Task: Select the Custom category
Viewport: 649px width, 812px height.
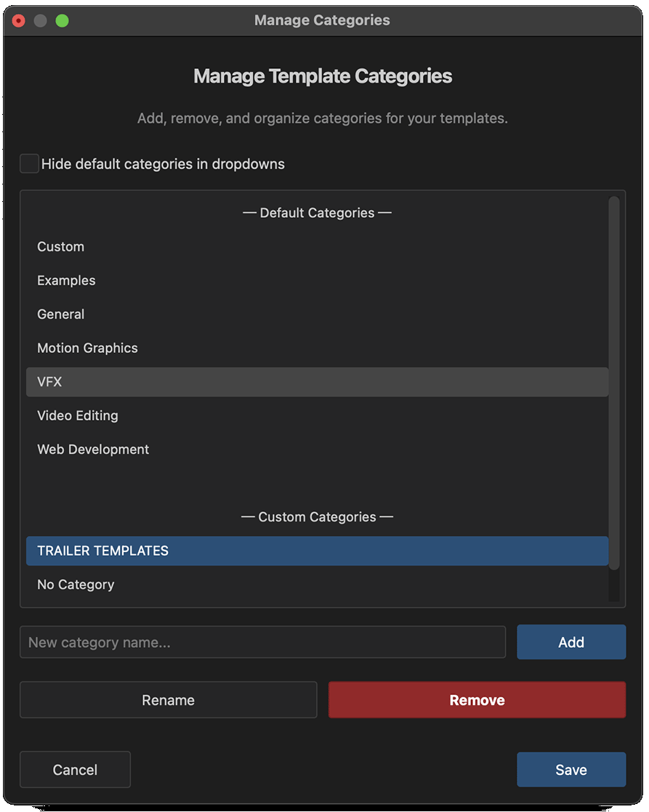Action: (61, 247)
